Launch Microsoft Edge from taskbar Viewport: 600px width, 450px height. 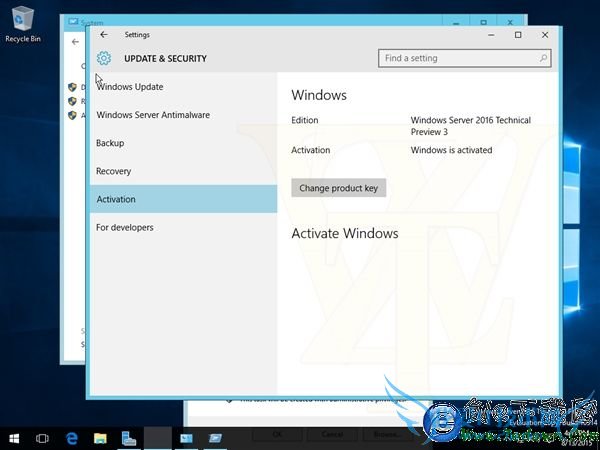pos(72,438)
